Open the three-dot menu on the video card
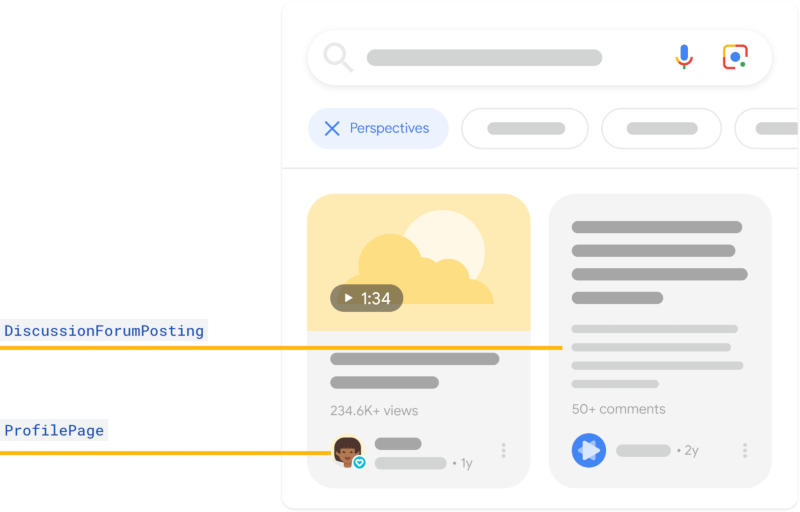The width and height of the screenshot is (800, 512). (503, 451)
